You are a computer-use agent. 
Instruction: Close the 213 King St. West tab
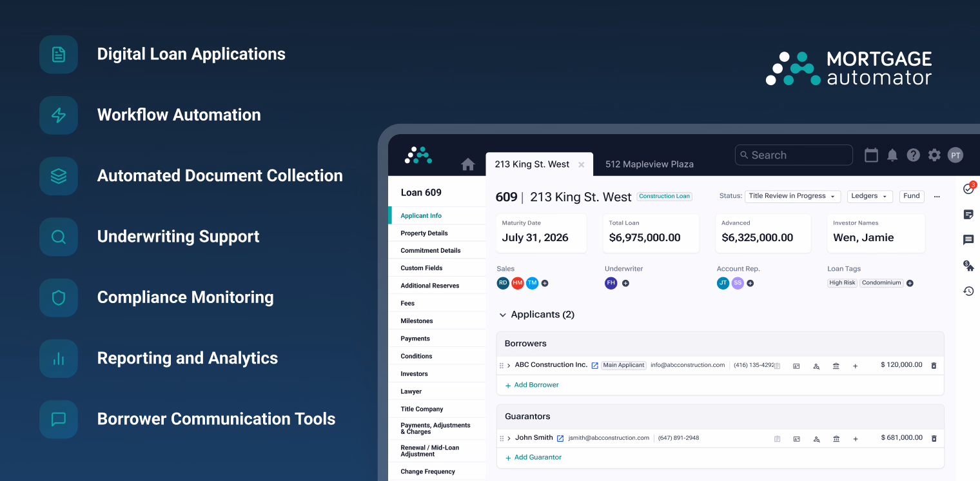click(581, 165)
